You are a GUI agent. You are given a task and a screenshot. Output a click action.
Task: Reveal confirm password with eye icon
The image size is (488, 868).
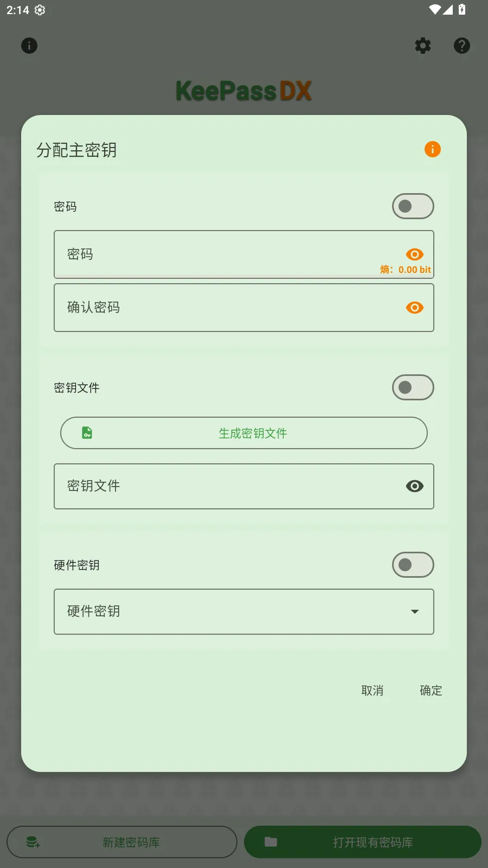tap(415, 308)
